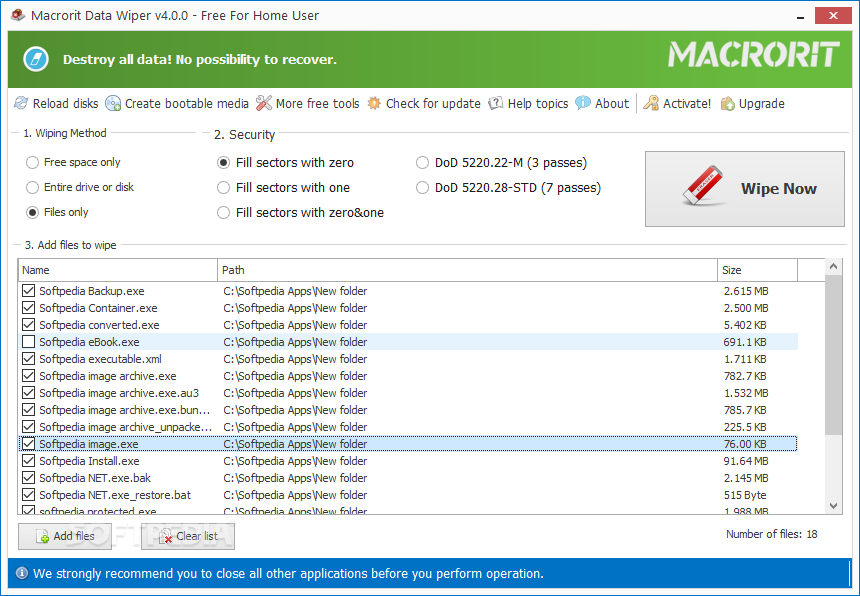Viewport: 860px width, 596px height.
Task: Uncheck Softpedia Container.exe
Action: click(x=29, y=308)
